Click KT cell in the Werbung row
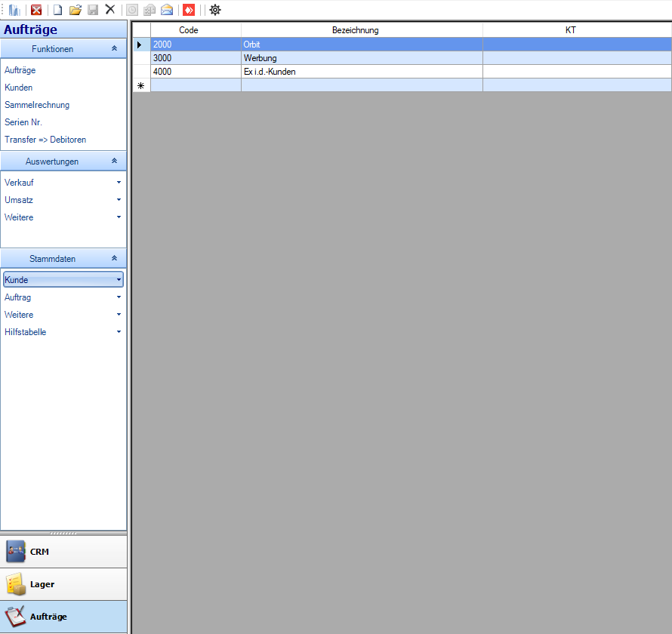 point(578,58)
